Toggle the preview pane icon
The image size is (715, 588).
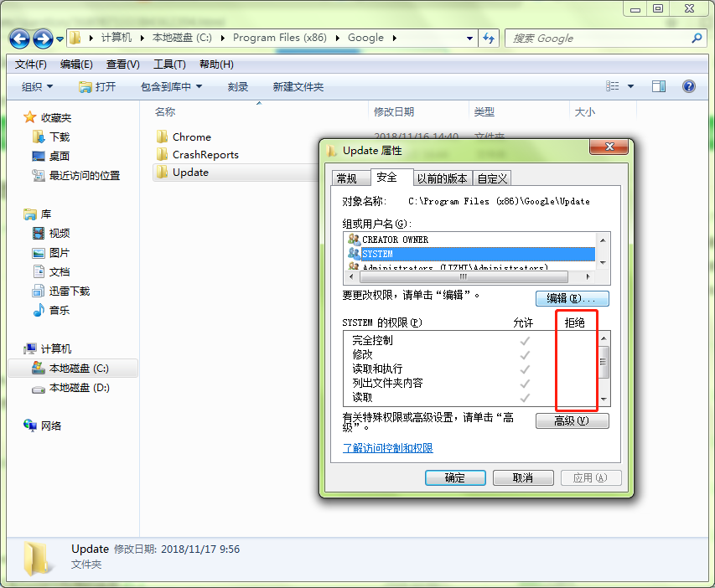659,86
